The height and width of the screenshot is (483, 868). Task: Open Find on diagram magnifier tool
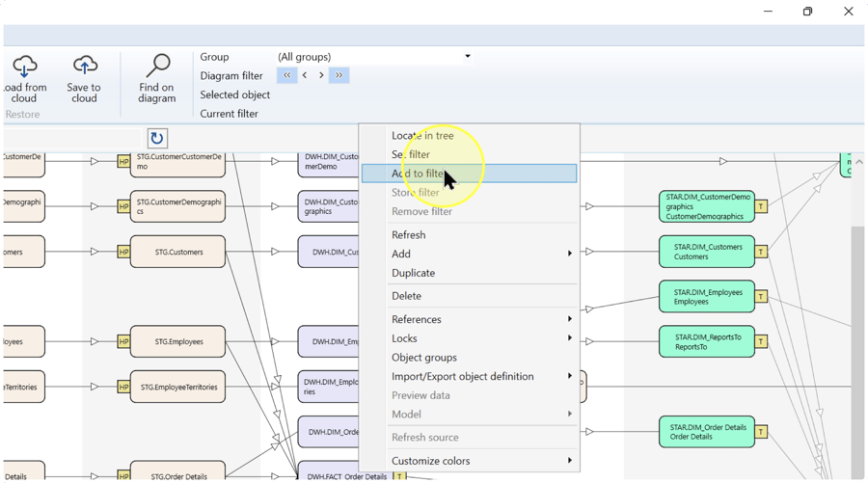(x=157, y=67)
